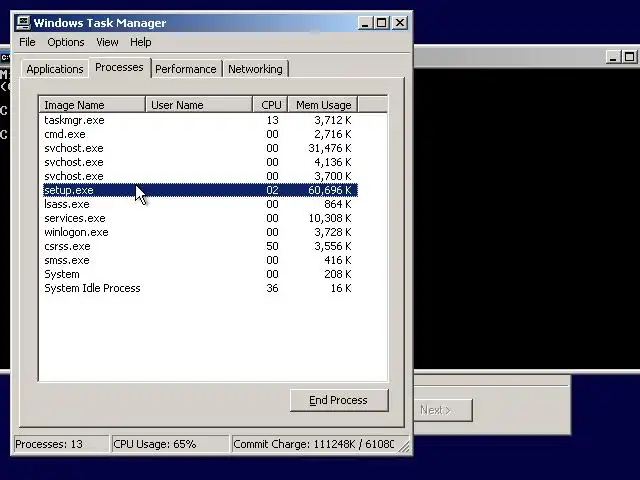
Task: Select the services.exe process
Action: pos(200,218)
